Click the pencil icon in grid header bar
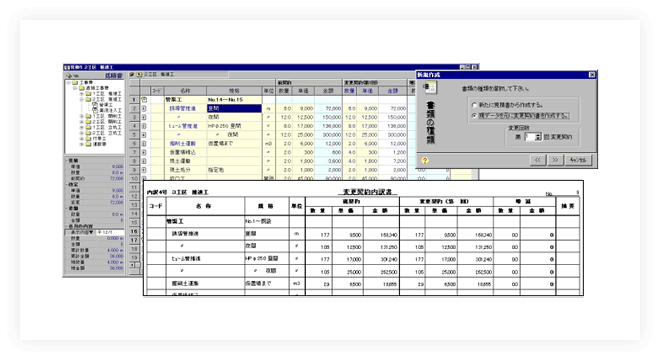This screenshot has height=360, width=660. point(132,74)
